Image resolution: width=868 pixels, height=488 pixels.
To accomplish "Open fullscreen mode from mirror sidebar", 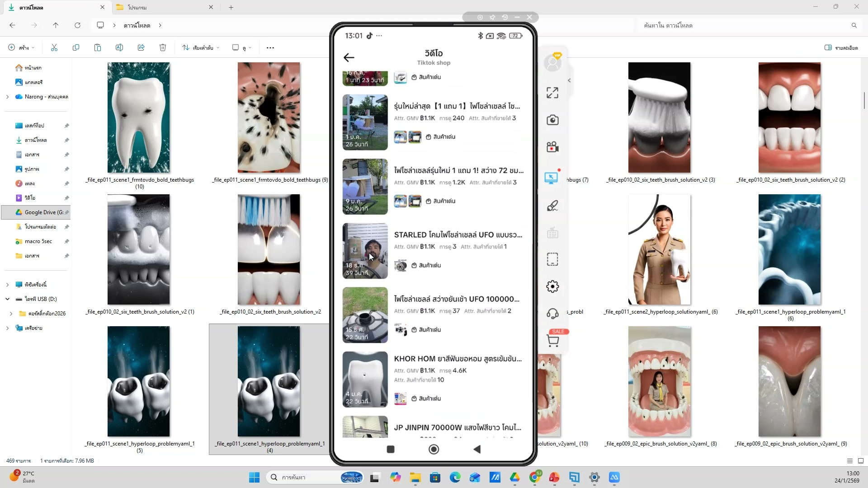I will pyautogui.click(x=552, y=93).
